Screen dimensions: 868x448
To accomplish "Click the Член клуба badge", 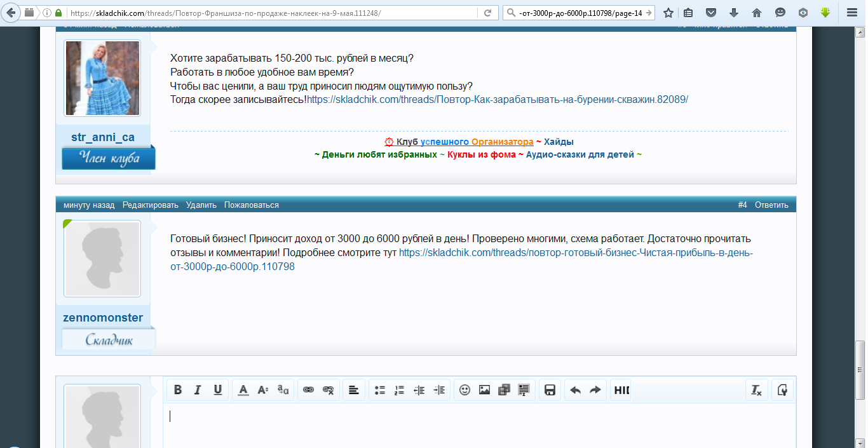I will pos(109,158).
